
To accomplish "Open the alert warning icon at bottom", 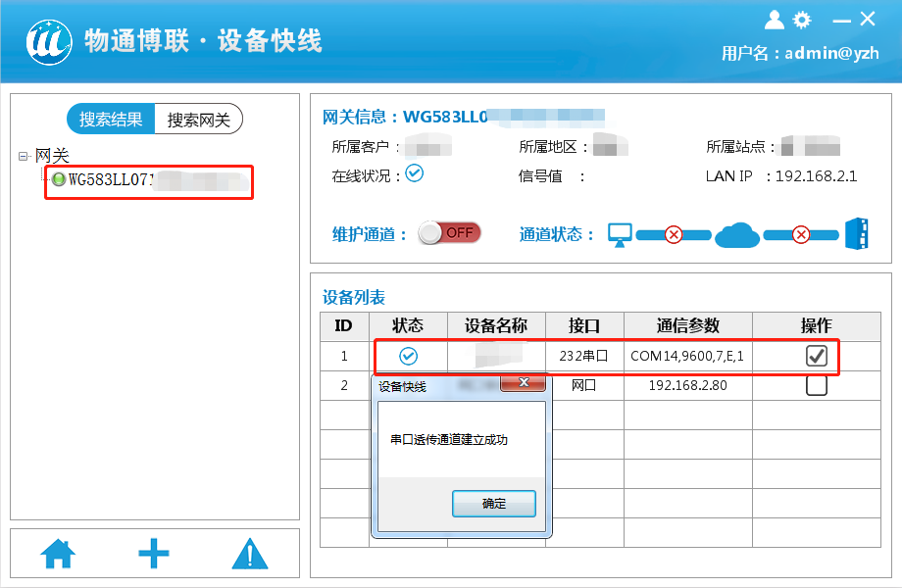I will click(248, 553).
